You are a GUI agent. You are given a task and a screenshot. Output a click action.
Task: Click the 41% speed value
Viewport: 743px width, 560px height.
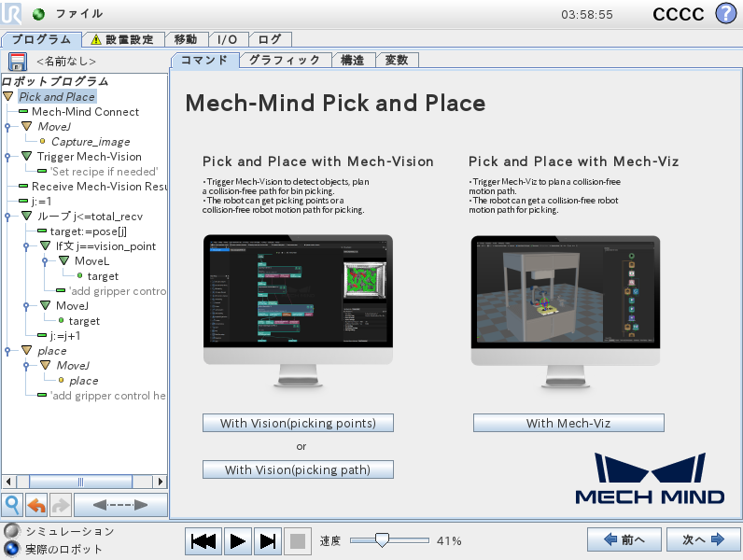pyautogui.click(x=449, y=540)
